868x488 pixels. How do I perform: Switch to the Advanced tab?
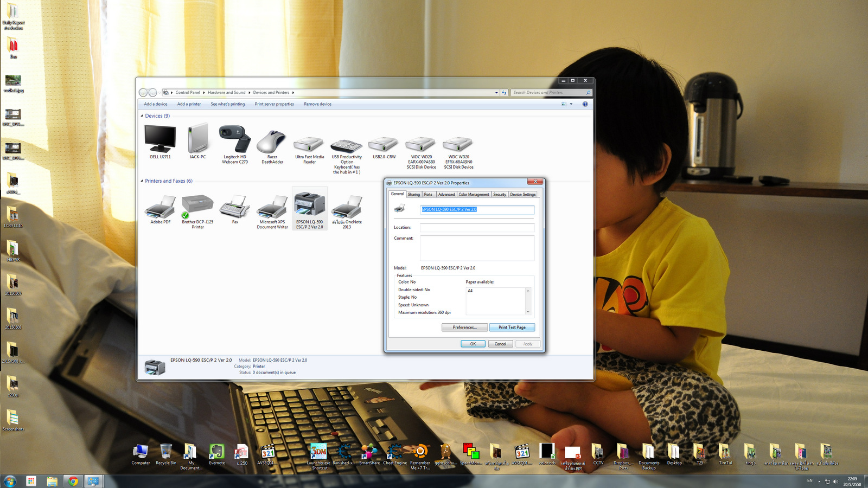pos(446,195)
